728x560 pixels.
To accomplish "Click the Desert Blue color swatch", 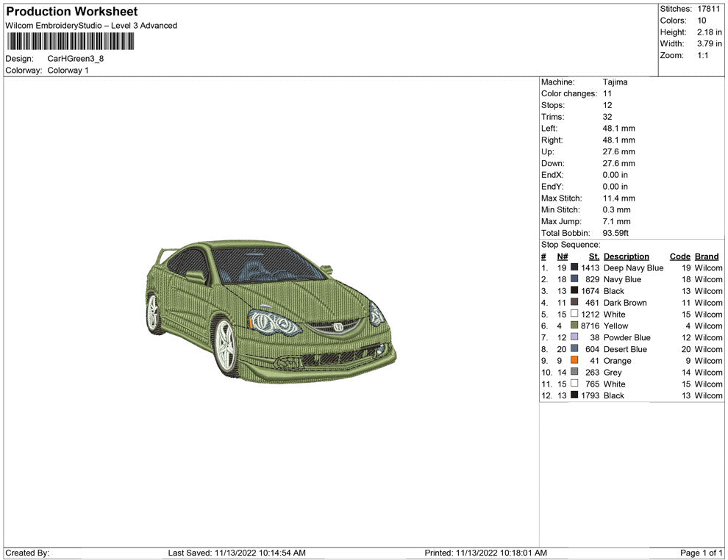I will [x=574, y=349].
